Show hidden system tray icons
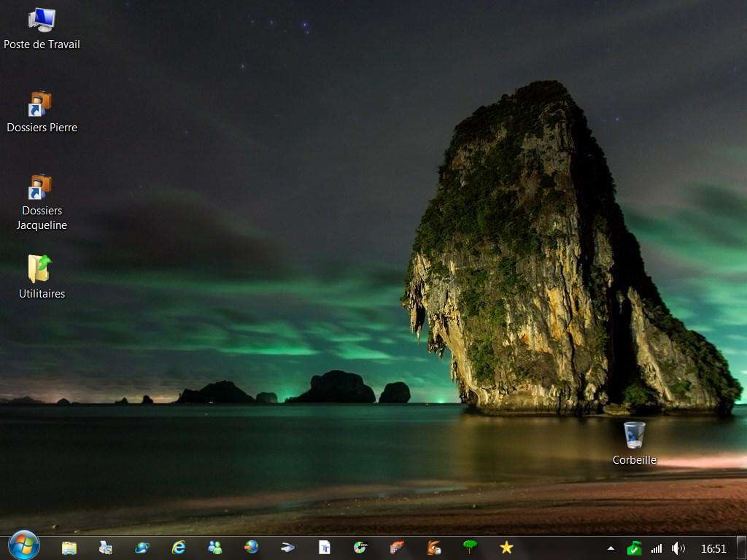This screenshot has width=747, height=560. (611, 548)
